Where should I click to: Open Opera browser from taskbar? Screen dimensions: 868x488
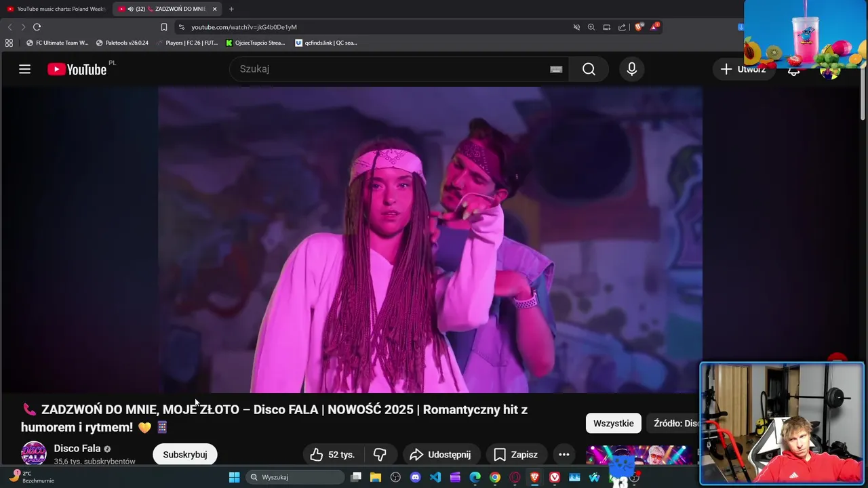tap(515, 477)
